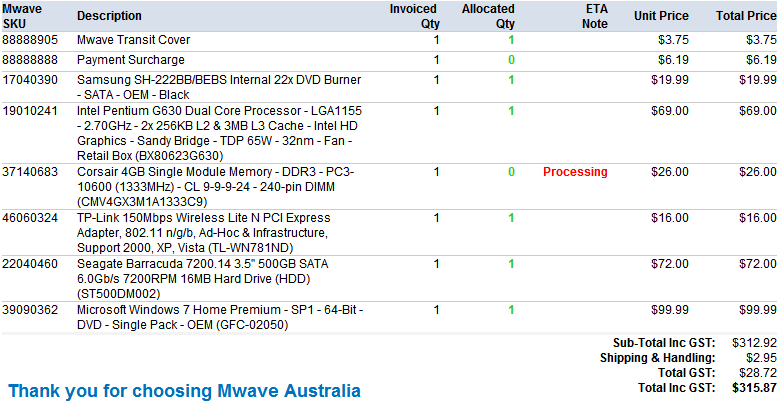Click the ETA Note column header
Image resolution: width=782 pixels, height=404 pixels.
(x=595, y=16)
